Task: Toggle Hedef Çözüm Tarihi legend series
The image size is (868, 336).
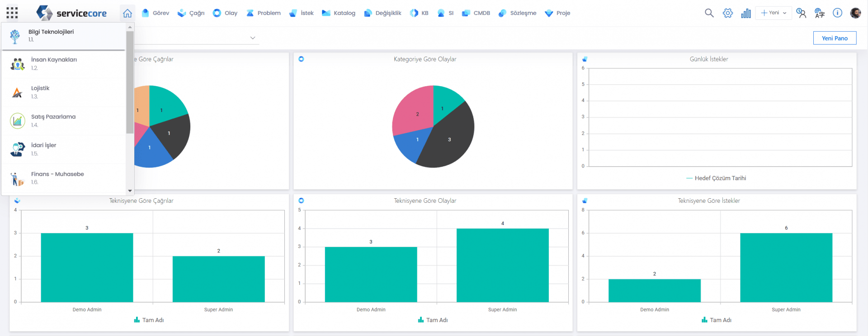Action: (716, 178)
